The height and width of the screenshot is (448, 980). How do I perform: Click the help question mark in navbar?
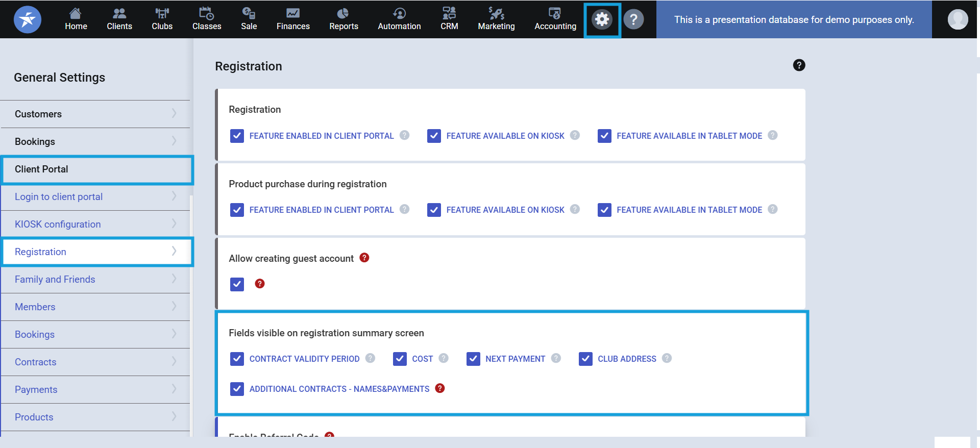coord(633,20)
